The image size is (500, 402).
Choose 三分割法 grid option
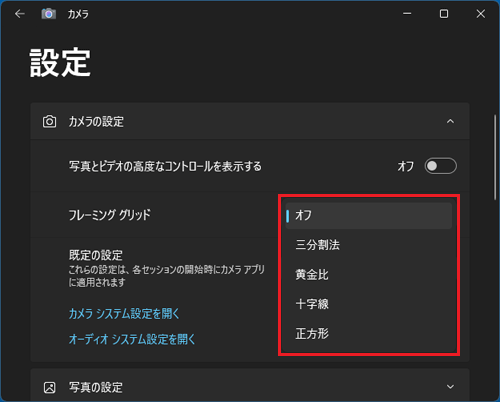coord(369,245)
